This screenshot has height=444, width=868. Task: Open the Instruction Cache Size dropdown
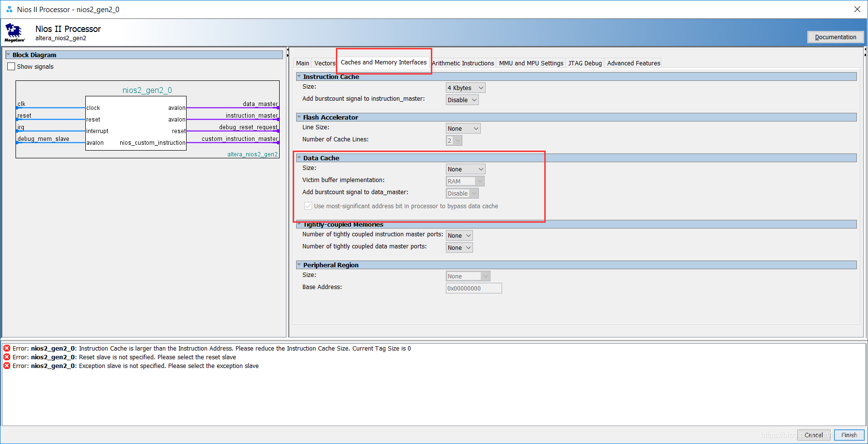click(x=465, y=88)
